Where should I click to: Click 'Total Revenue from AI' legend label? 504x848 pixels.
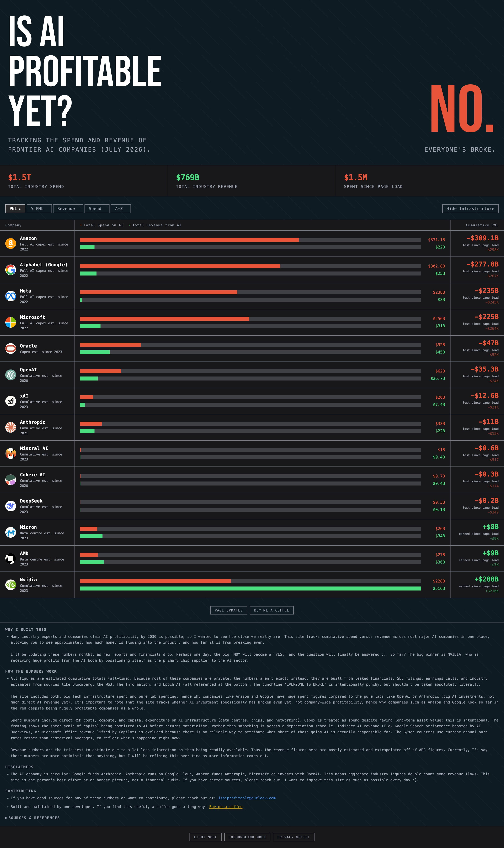[x=156, y=225]
